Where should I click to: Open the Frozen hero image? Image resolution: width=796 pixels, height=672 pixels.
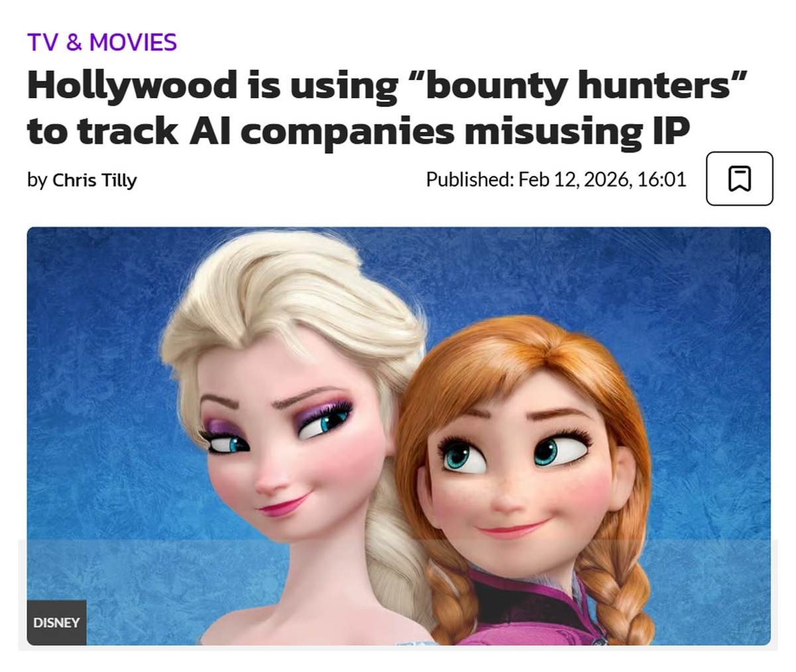pos(399,436)
